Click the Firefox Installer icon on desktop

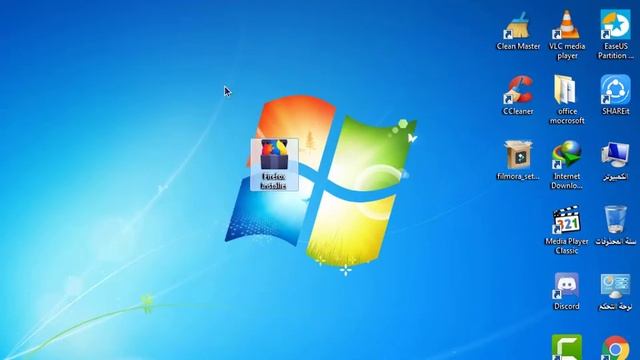(x=274, y=154)
